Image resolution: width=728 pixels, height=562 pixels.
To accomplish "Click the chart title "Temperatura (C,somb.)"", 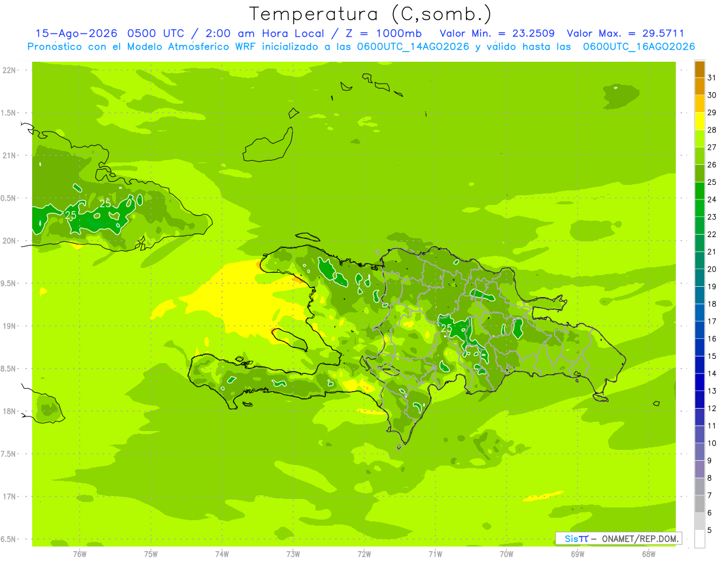I will tap(370, 14).
